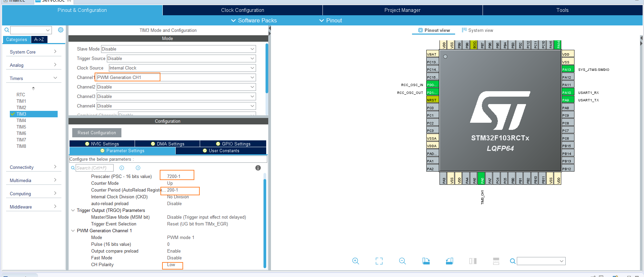Open the Software Packs menu
Image resolution: width=644 pixels, height=277 pixels.
254,20
